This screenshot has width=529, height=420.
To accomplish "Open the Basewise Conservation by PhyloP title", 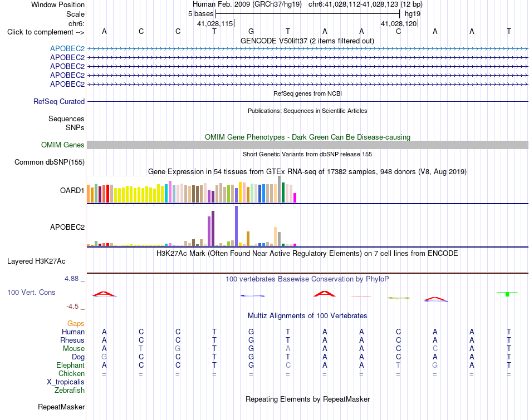I will 307,279.
